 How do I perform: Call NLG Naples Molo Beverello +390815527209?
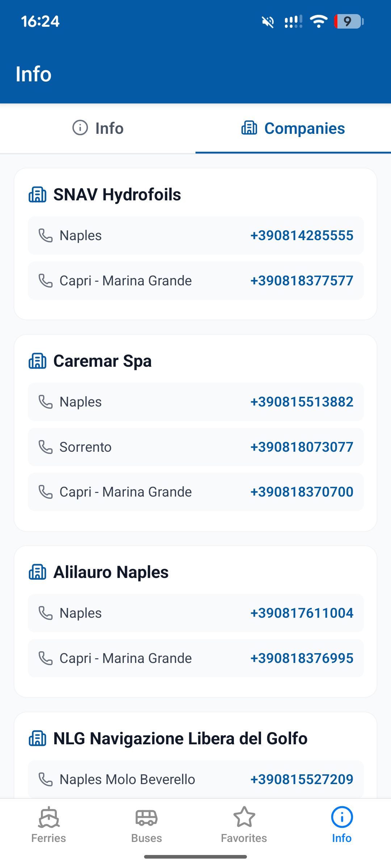pyautogui.click(x=302, y=779)
